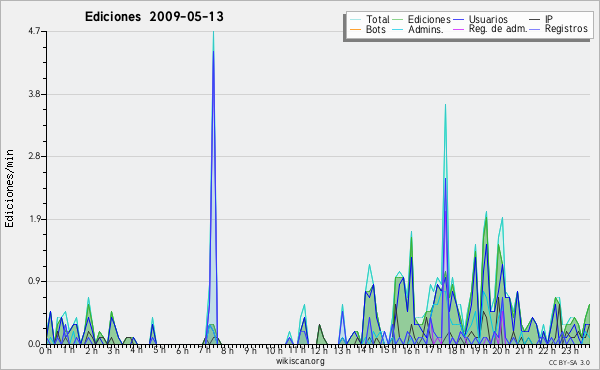
Task: Click the y-axis value 0.0
Action: (x=34, y=344)
